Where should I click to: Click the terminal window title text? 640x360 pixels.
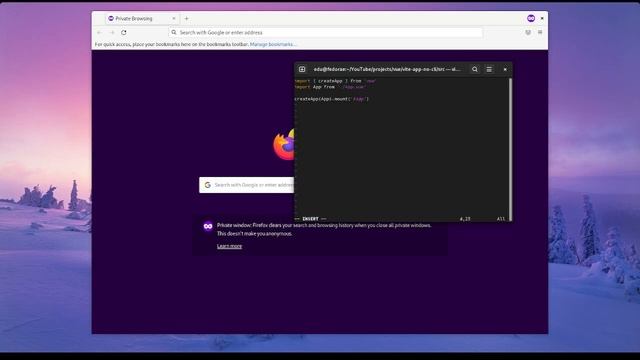pyautogui.click(x=387, y=69)
